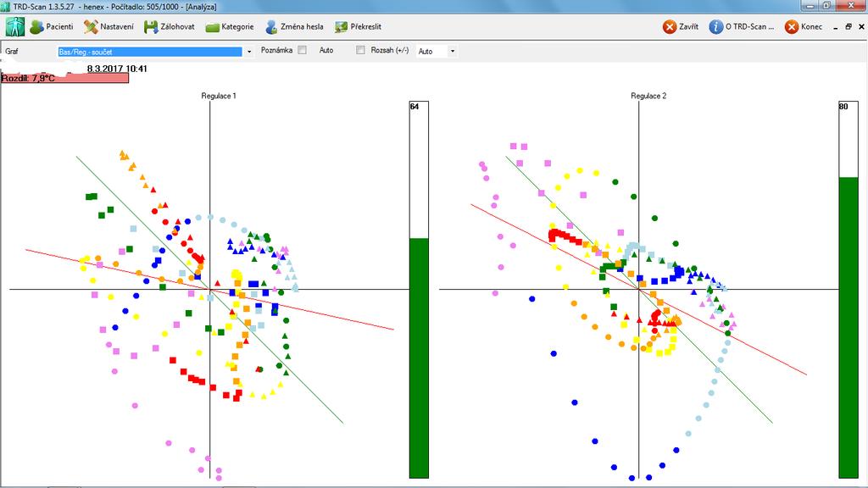This screenshot has height=488, width=868.
Task: Click the Regulace 2 green progress bar
Action: point(849,327)
